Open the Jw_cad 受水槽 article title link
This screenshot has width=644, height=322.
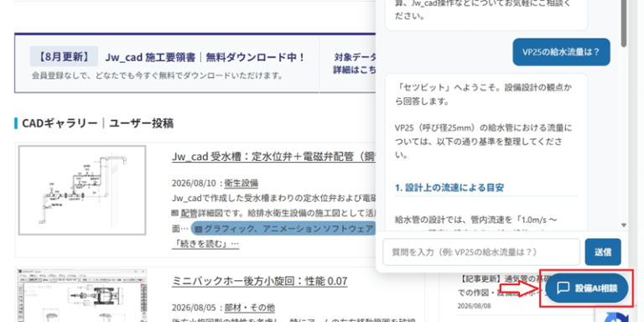coord(274,157)
